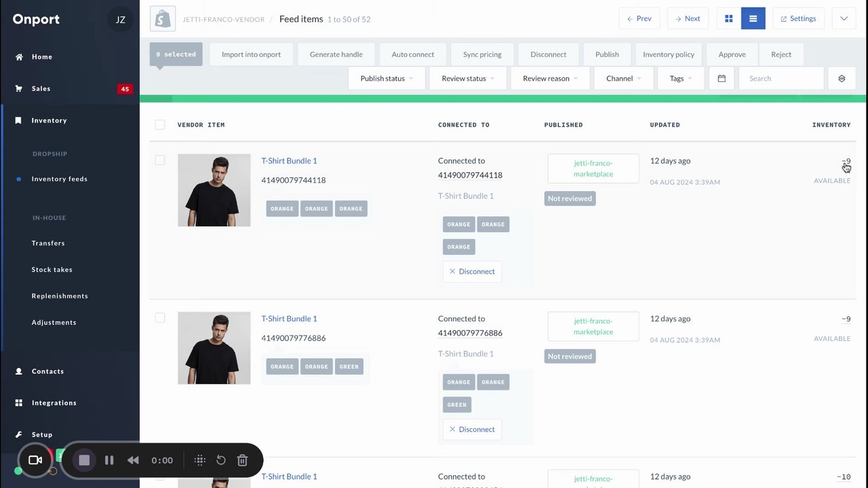Image resolution: width=868 pixels, height=488 pixels.
Task: Click the Shopify bag store icon
Action: point(163,19)
